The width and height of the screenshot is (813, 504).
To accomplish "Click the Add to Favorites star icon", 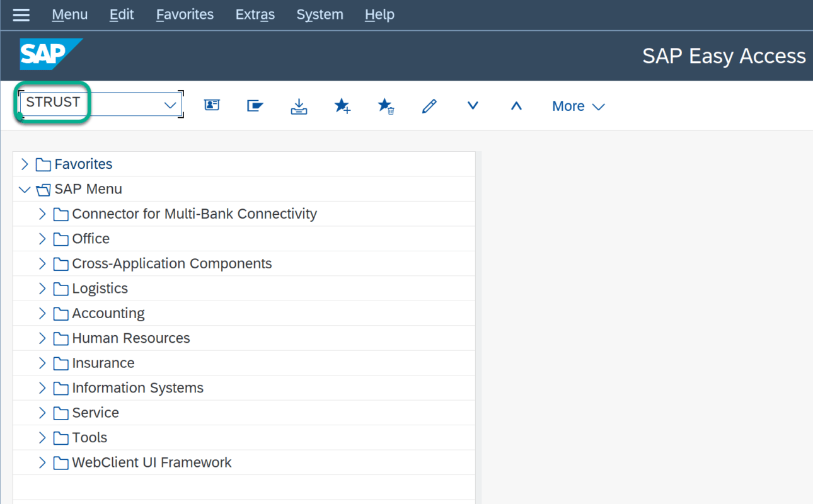I will 342,106.
